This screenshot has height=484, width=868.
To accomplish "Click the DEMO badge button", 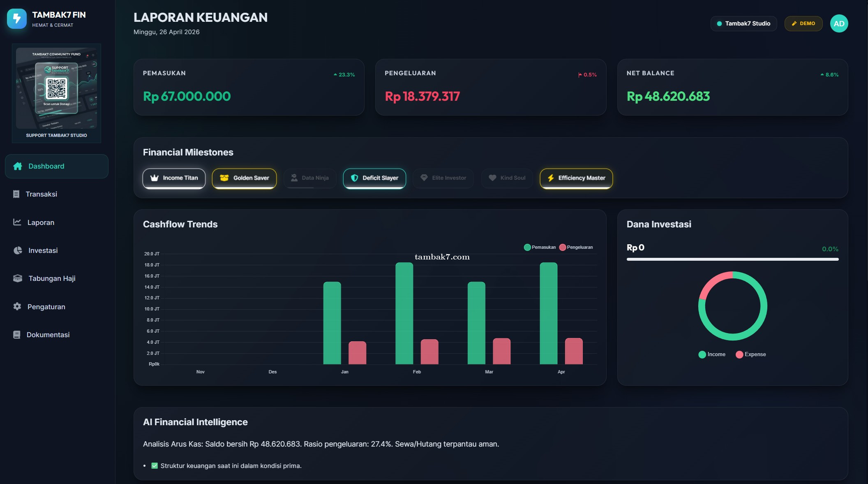I will [x=803, y=23].
